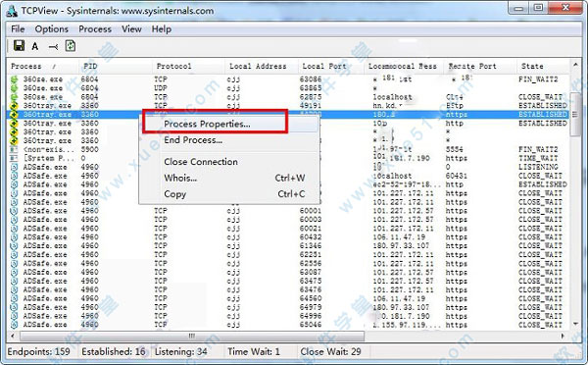Click the Listening: 34 status entry
Viewport: 588px width, 365px height.
(180, 352)
